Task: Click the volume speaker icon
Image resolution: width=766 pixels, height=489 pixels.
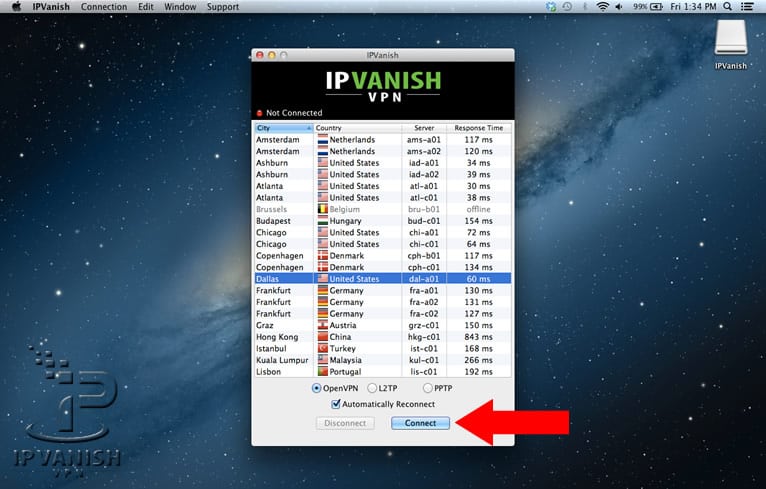Action: click(x=619, y=6)
